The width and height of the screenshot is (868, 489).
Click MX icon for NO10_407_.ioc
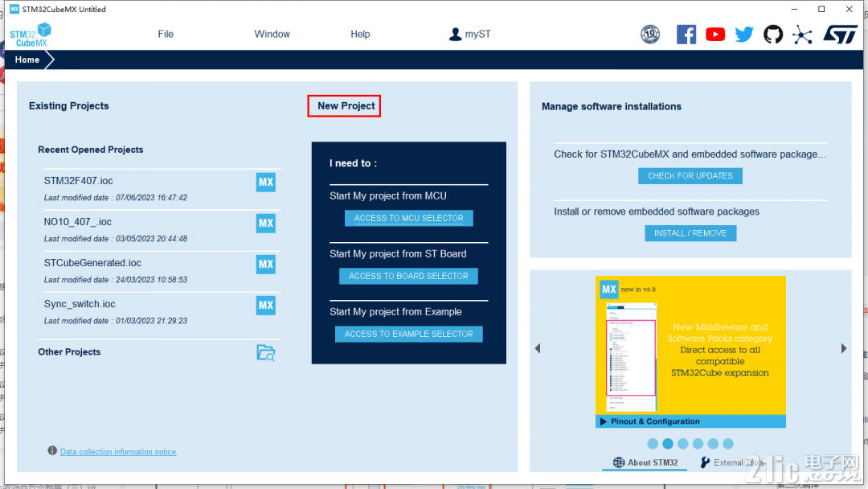click(266, 223)
